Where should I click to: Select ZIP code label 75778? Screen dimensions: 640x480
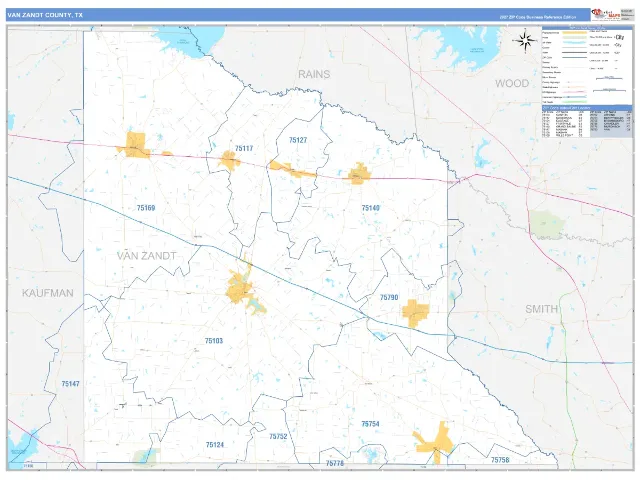click(335, 463)
